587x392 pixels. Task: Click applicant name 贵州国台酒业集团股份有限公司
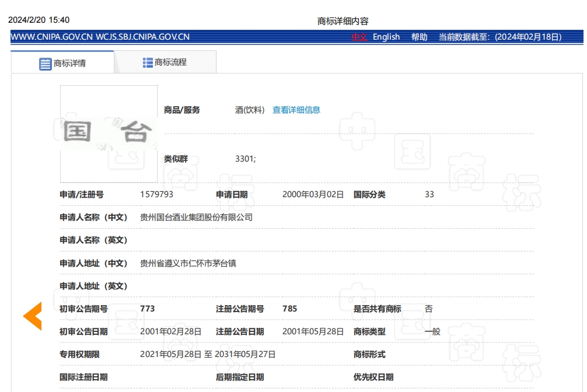[196, 217]
